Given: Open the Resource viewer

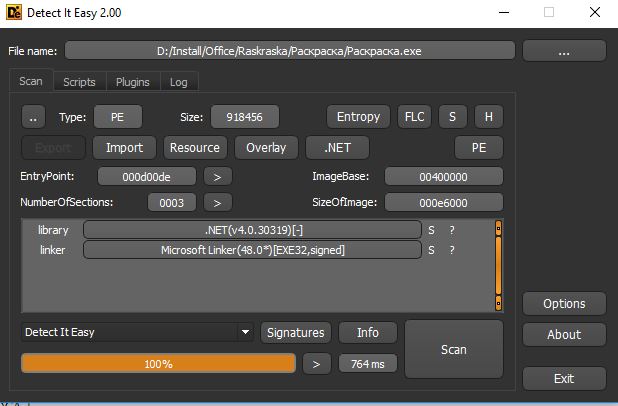Looking at the screenshot, I should click(195, 148).
